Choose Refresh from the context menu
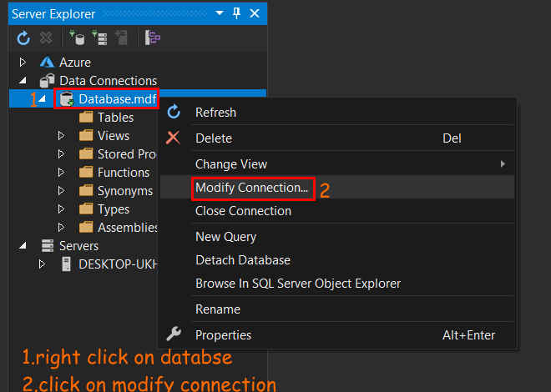This screenshot has width=551, height=392. click(337, 113)
